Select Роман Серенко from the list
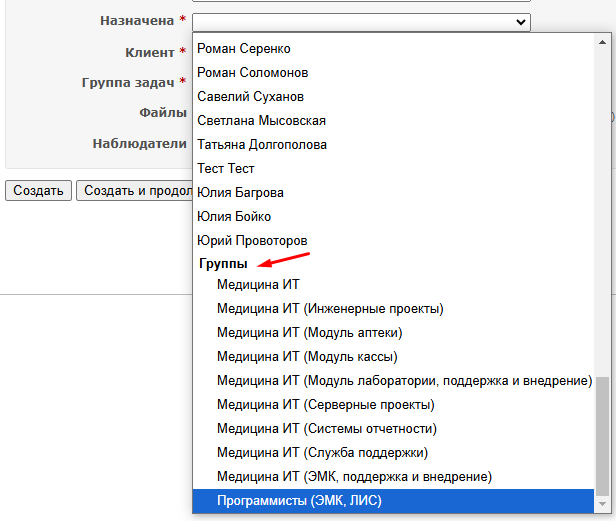The height and width of the screenshot is (521, 616). coord(243,49)
